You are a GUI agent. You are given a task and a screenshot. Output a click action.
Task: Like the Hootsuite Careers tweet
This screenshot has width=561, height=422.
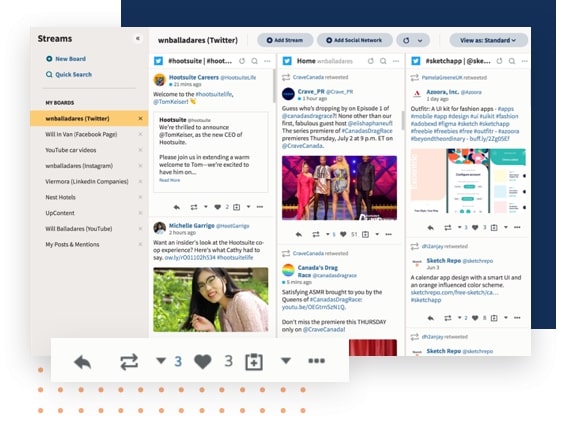218,207
